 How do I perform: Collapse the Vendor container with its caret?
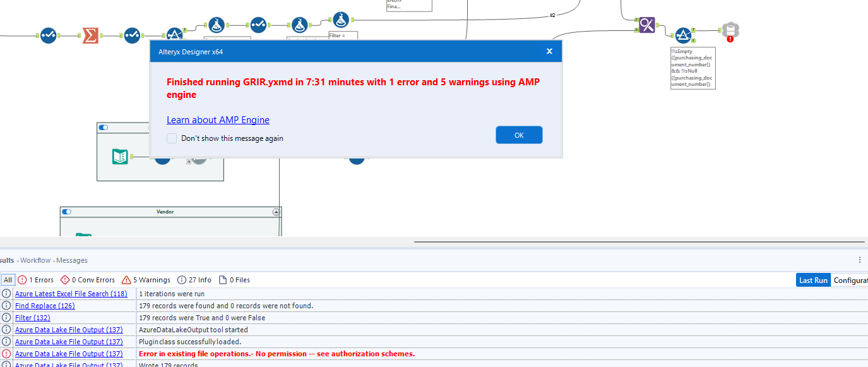[276, 212]
